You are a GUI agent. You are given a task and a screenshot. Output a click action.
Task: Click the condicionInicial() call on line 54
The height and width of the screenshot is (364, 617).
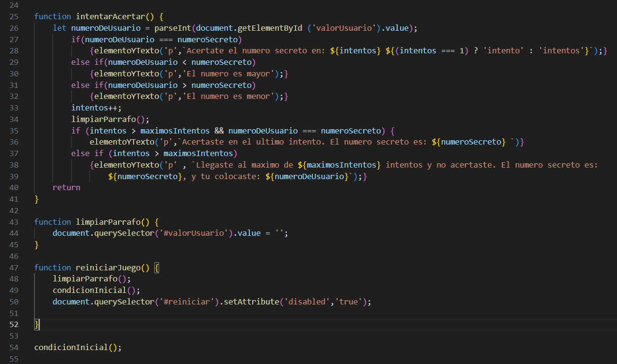click(x=78, y=347)
